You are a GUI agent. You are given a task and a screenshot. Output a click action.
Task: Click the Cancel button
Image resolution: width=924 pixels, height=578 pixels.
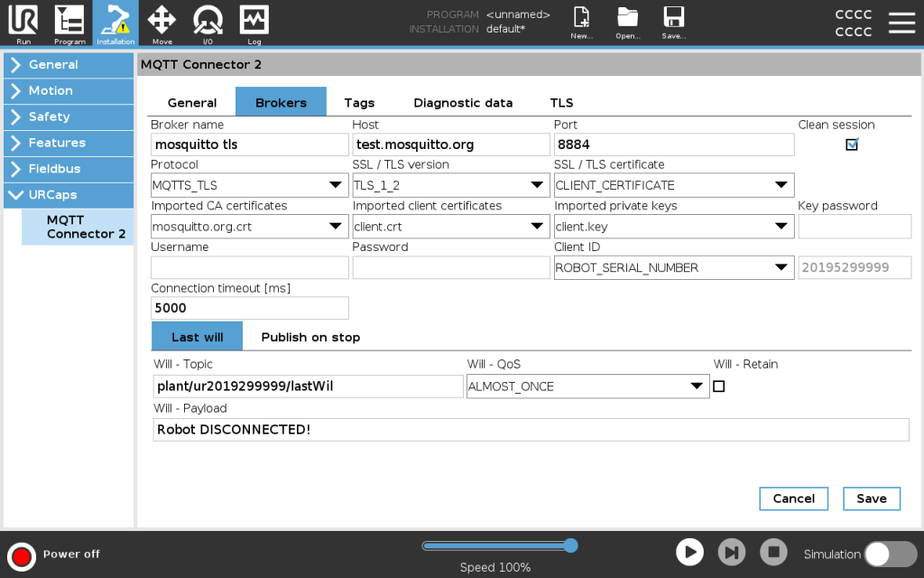pos(794,499)
